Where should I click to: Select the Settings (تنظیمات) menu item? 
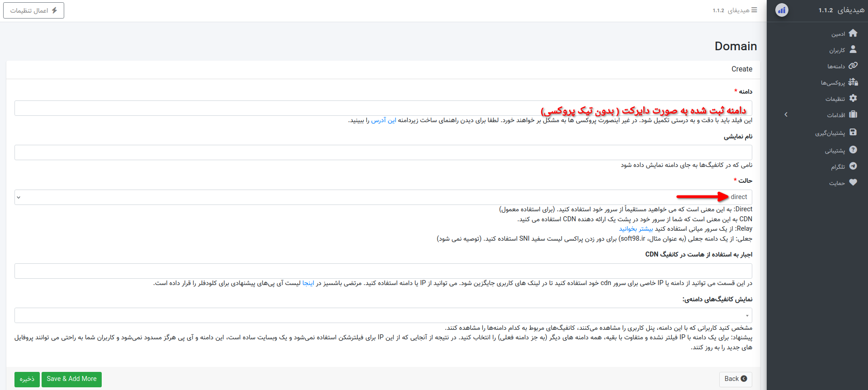point(835,99)
